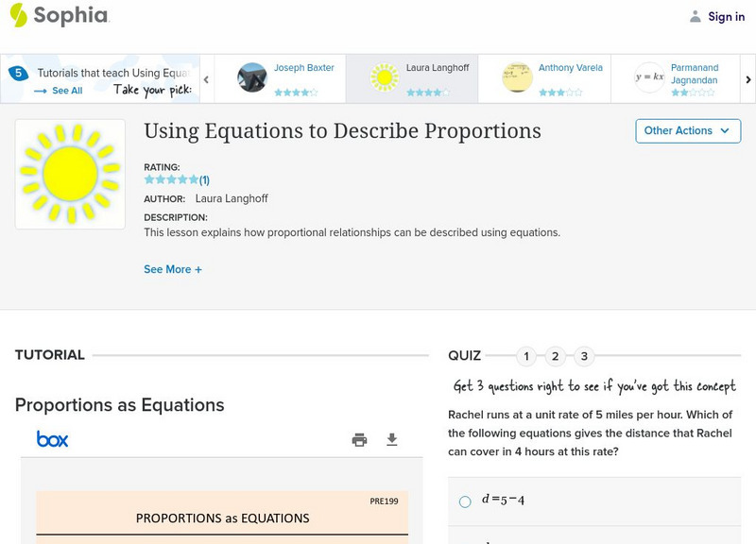The width and height of the screenshot is (756, 544).
Task: Select quiz question 1 circle
Action: 526,356
